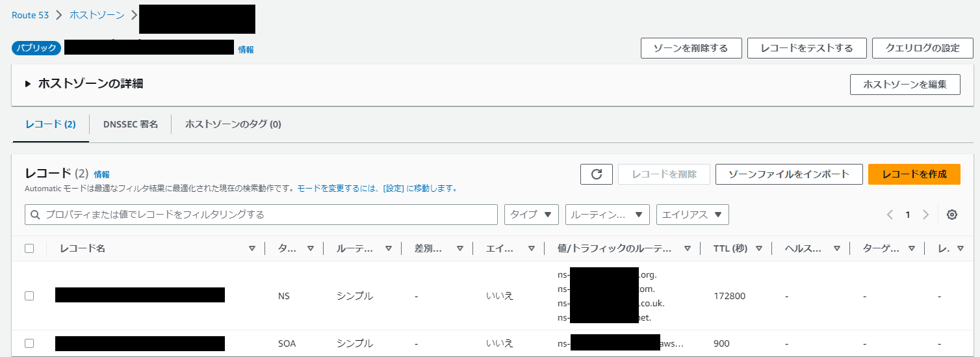This screenshot has width=980, height=357.
Task: Sort by レコード名 column arrow icon
Action: (252, 248)
